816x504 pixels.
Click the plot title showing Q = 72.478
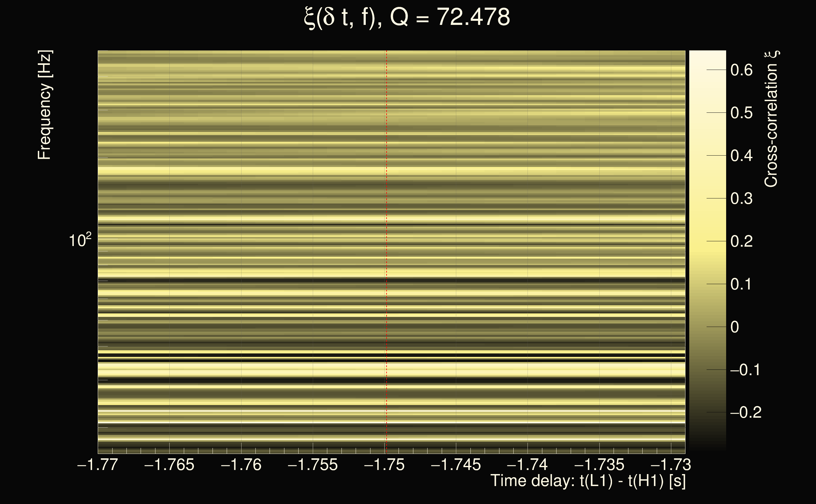coord(407,17)
